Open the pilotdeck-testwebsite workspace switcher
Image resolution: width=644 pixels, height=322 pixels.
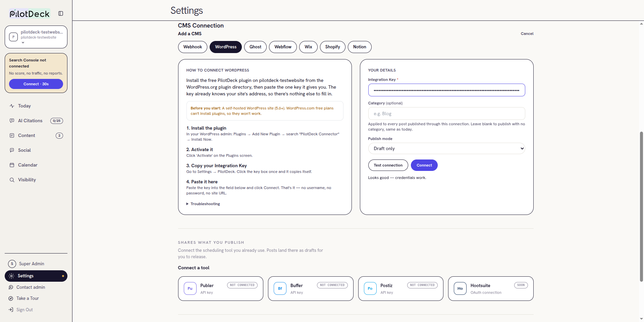pos(36,37)
